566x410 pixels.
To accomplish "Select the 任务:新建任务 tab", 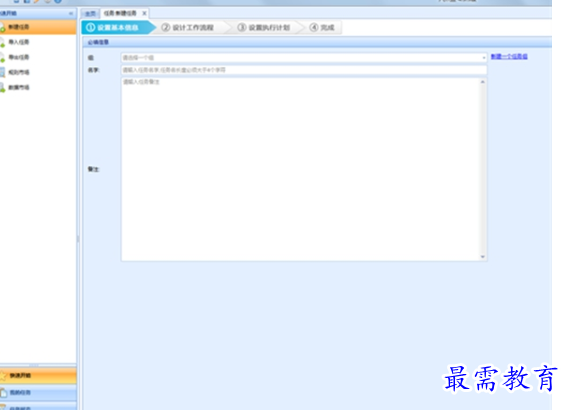I will click(120, 13).
